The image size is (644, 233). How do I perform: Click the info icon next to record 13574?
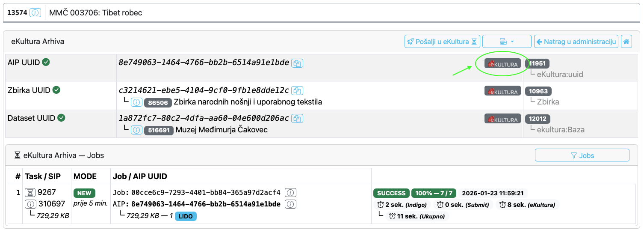click(35, 12)
